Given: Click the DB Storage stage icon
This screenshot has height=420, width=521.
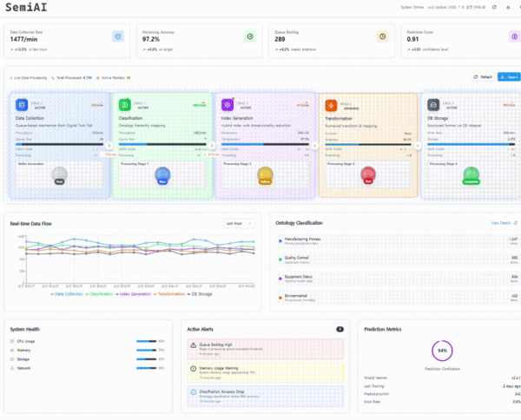Looking at the screenshot, I should click(433, 104).
